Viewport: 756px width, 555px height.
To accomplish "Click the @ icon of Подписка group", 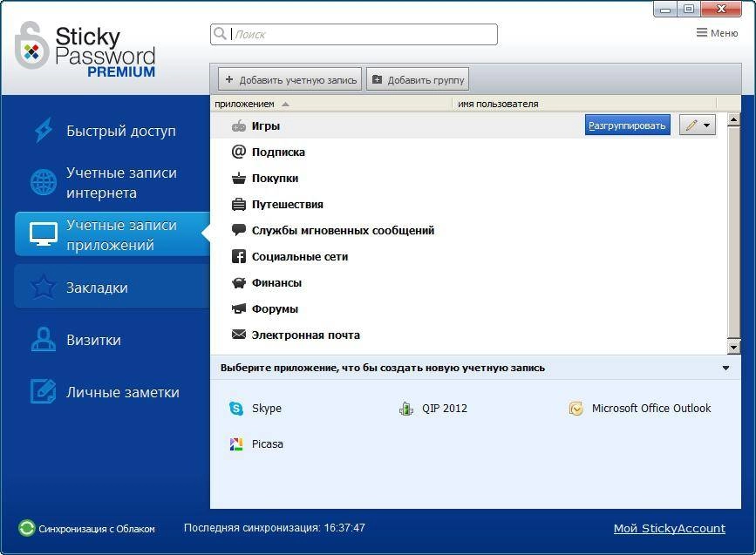I will point(239,152).
